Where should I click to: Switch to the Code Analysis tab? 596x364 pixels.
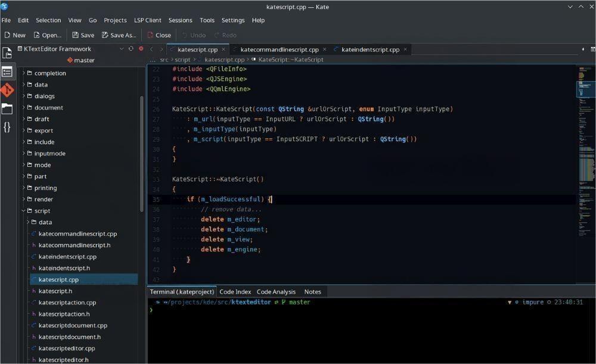(276, 292)
